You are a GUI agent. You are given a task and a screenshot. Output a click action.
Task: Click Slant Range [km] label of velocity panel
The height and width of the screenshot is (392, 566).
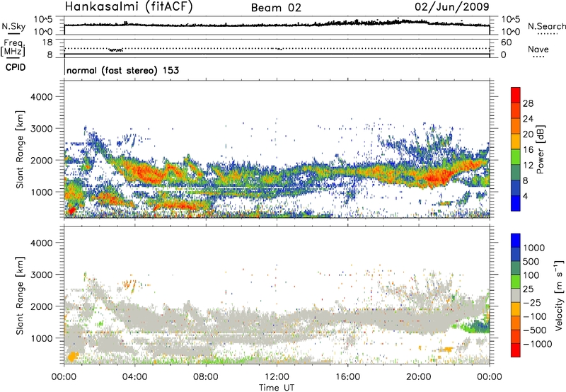tap(20, 296)
